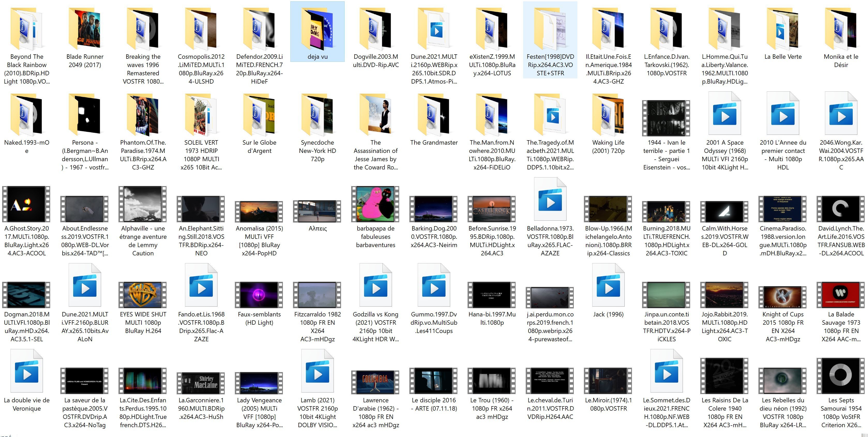The height and width of the screenshot is (437, 868).
Task: Select the La.Garconniere.1960 Shirley MacLaine thumbnail
Action: (201, 383)
